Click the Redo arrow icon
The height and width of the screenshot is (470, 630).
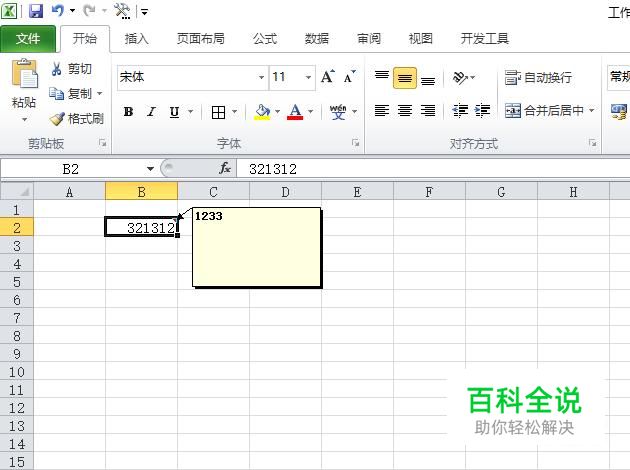pyautogui.click(x=89, y=10)
